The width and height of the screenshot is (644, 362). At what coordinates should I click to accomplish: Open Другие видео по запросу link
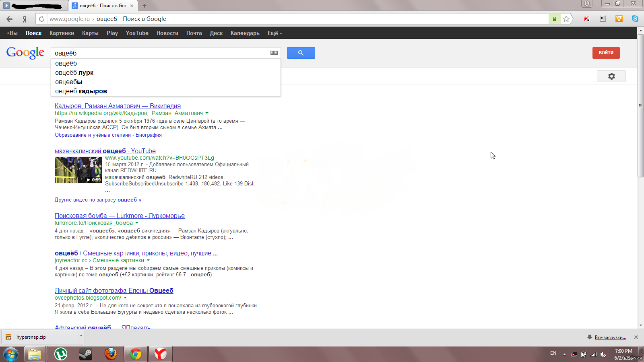pos(98,200)
